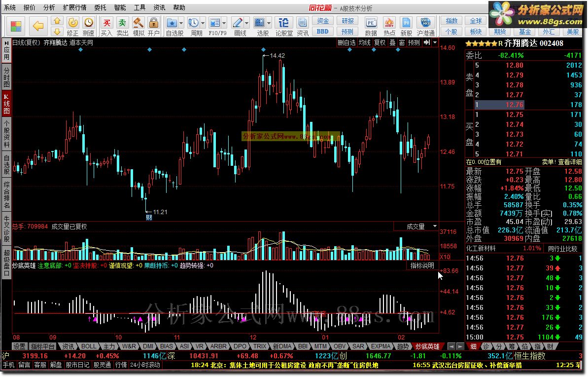Image resolution: width=588 pixels, height=377 pixels.
Task: Click the 研报 button
Action: tap(347, 21)
